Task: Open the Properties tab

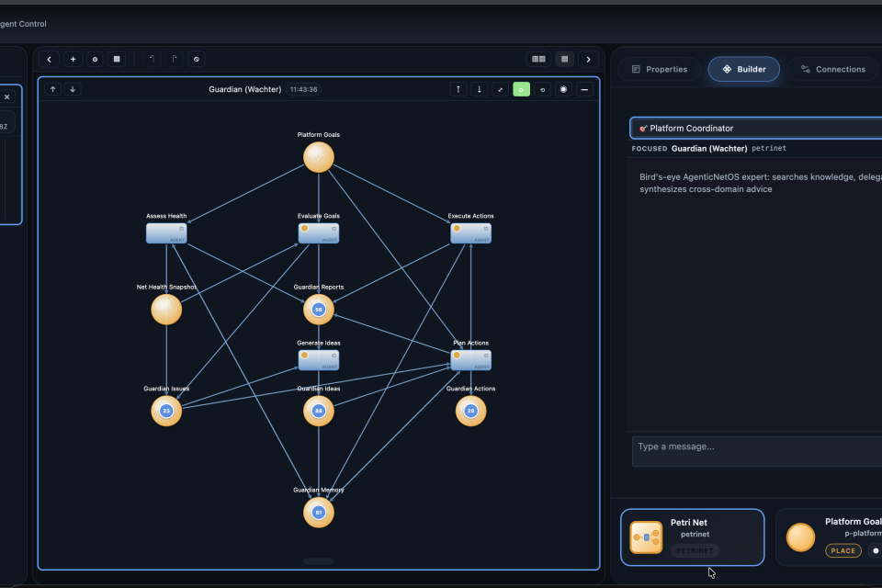Action: 660,69
